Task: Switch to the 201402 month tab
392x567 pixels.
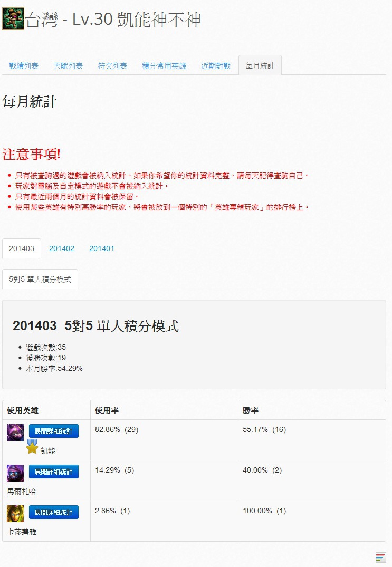Action: tap(62, 248)
